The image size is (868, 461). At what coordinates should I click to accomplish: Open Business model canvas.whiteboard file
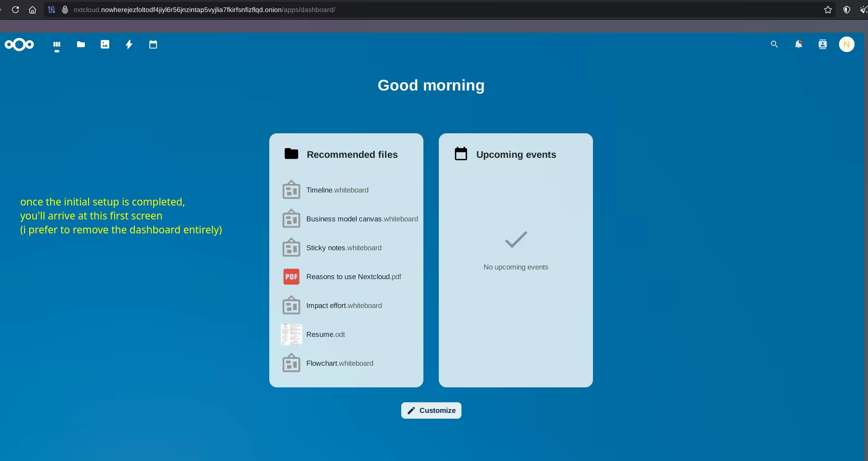coord(362,219)
